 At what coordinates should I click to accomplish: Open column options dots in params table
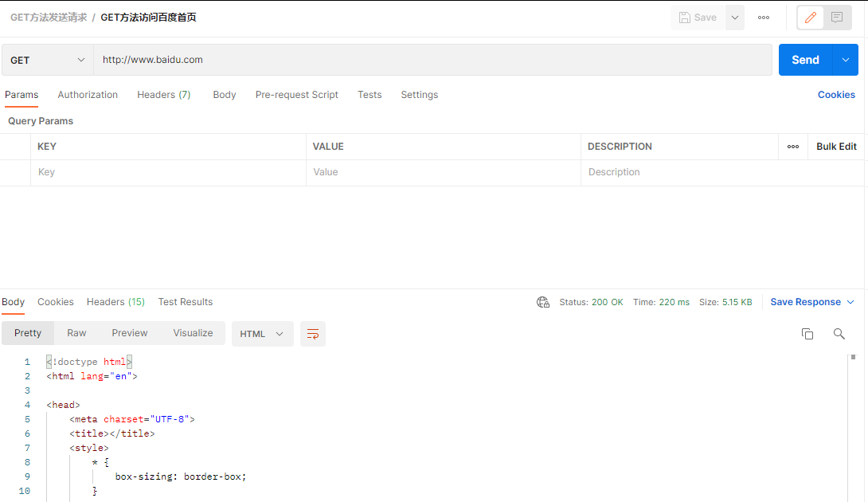(792, 147)
